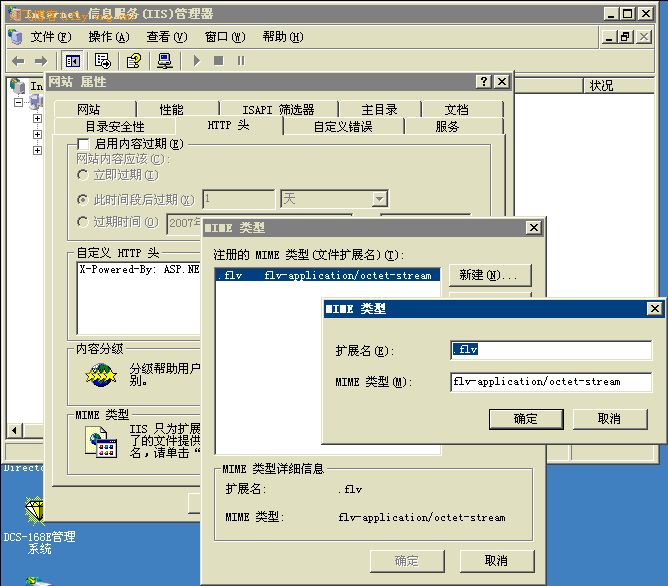Click the help question mark in 网站 属性 title bar
This screenshot has width=668, height=586.
(483, 82)
